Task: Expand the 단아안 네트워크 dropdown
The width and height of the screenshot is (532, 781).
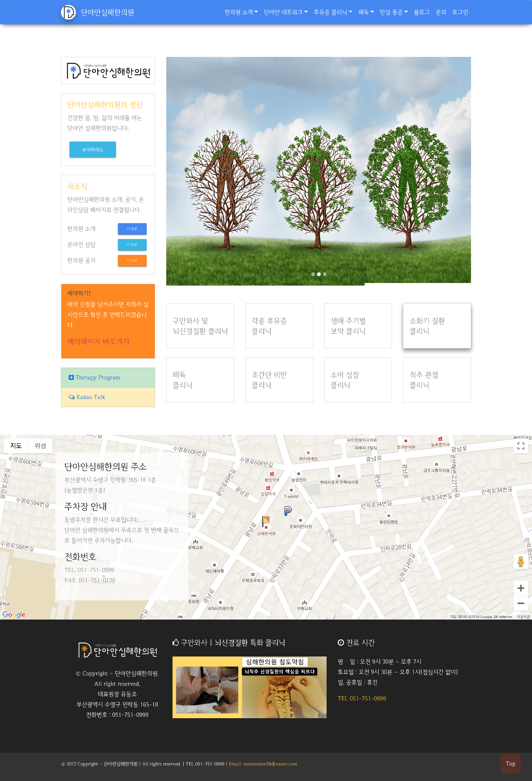Action: point(286,12)
